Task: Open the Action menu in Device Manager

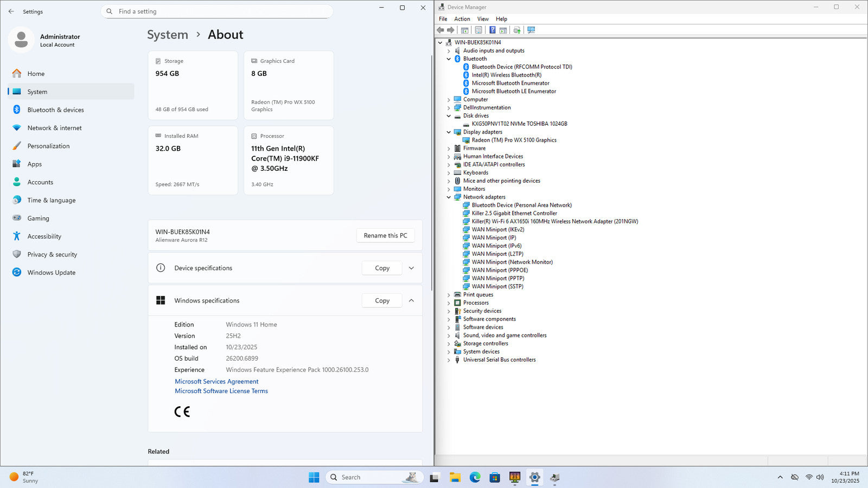Action: pos(462,19)
